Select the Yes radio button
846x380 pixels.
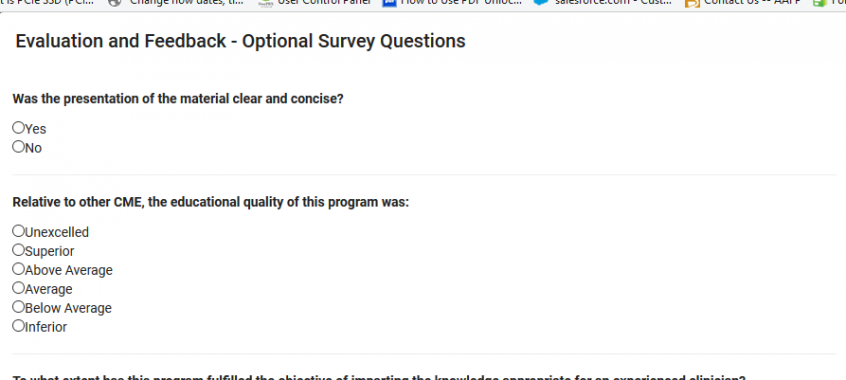pos(19,128)
